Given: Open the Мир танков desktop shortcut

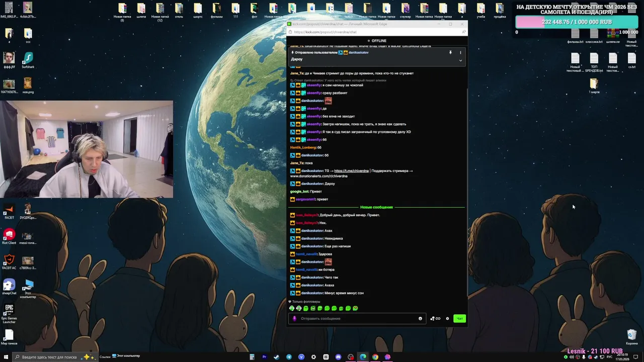Looking at the screenshot, I should click(9, 337).
